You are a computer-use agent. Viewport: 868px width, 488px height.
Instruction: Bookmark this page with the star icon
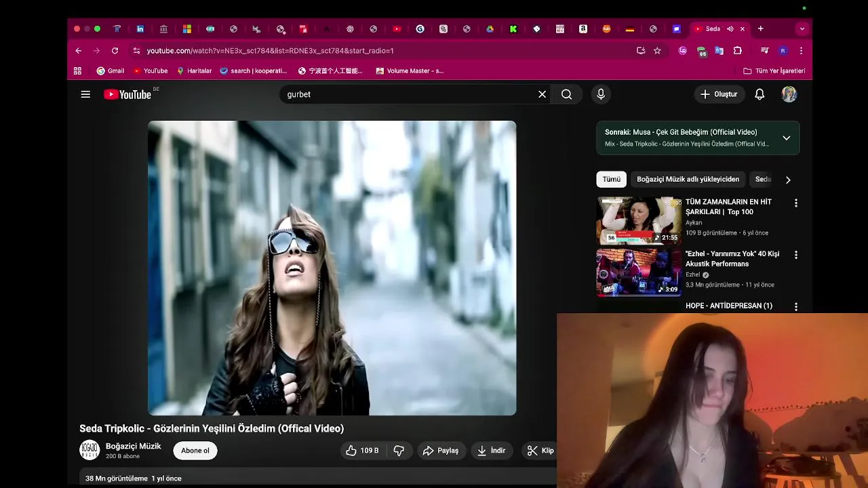click(657, 50)
